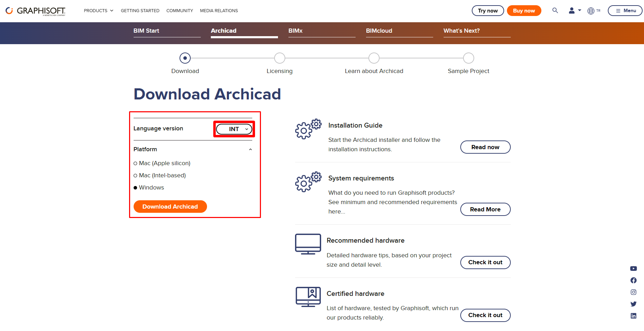Open Graphisoft Facebook page icon

coord(634,280)
